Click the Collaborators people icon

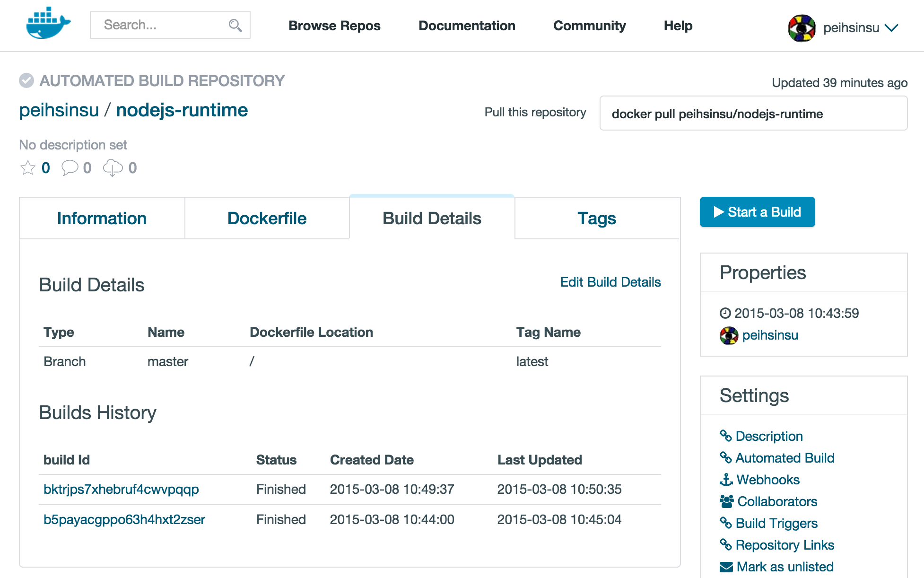coord(726,501)
